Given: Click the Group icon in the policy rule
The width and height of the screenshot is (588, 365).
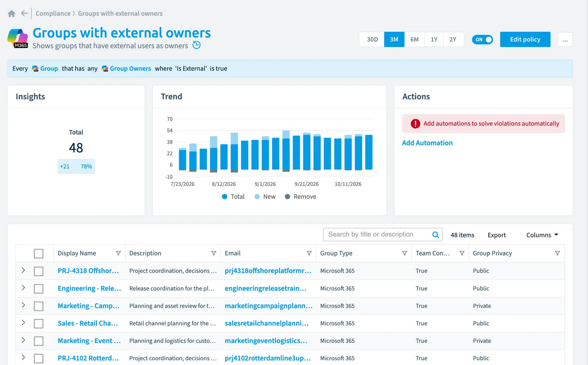Looking at the screenshot, I should click(x=35, y=69).
